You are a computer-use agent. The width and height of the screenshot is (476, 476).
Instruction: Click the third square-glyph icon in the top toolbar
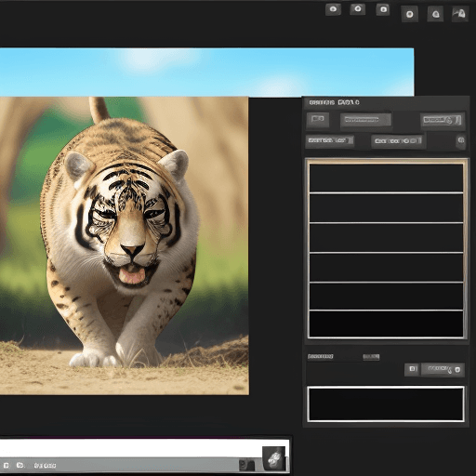tap(383, 9)
